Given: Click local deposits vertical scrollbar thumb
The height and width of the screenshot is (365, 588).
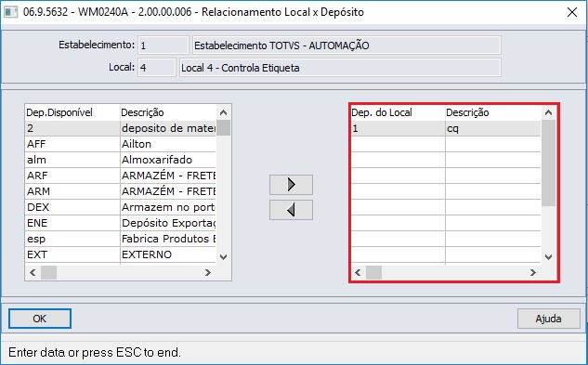Looking at the screenshot, I should tap(549, 163).
